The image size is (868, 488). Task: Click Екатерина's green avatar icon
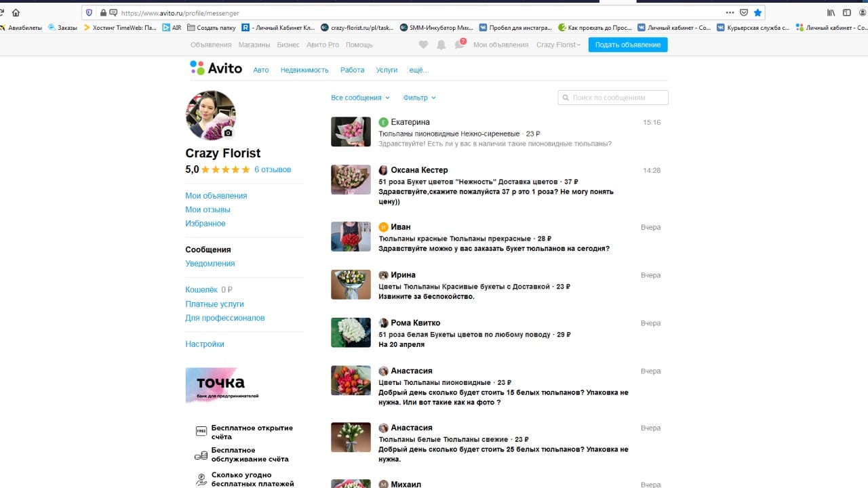[x=383, y=122]
